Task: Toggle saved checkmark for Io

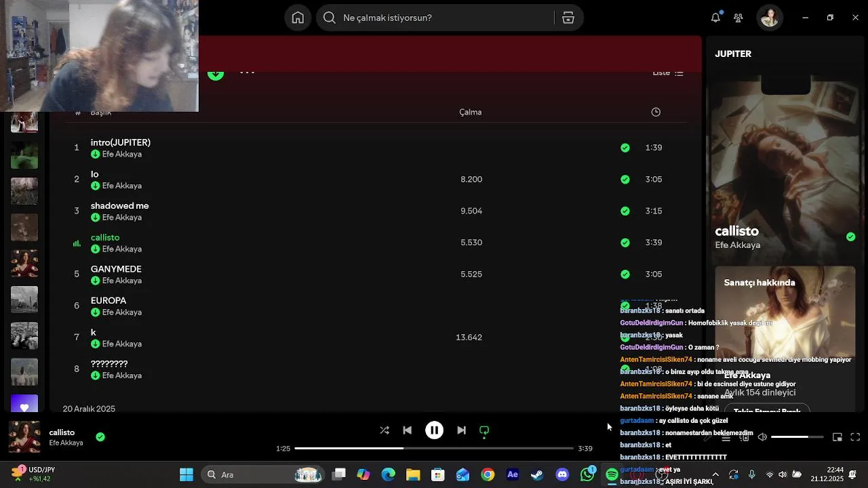Action: pos(625,180)
